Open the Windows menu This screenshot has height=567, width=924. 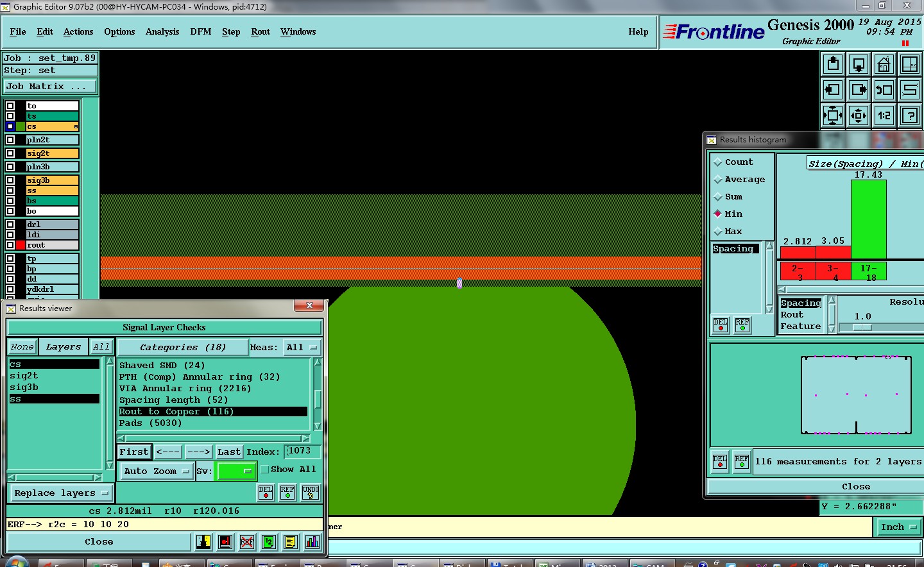298,32
